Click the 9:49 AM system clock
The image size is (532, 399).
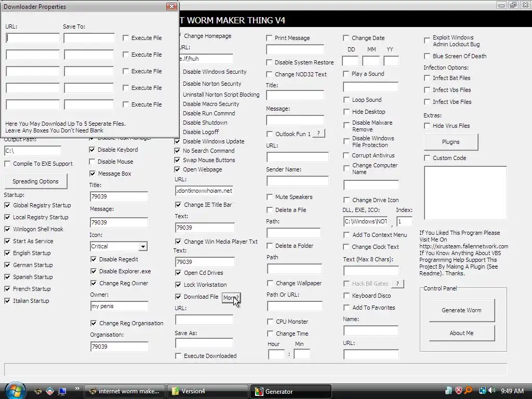(512, 391)
